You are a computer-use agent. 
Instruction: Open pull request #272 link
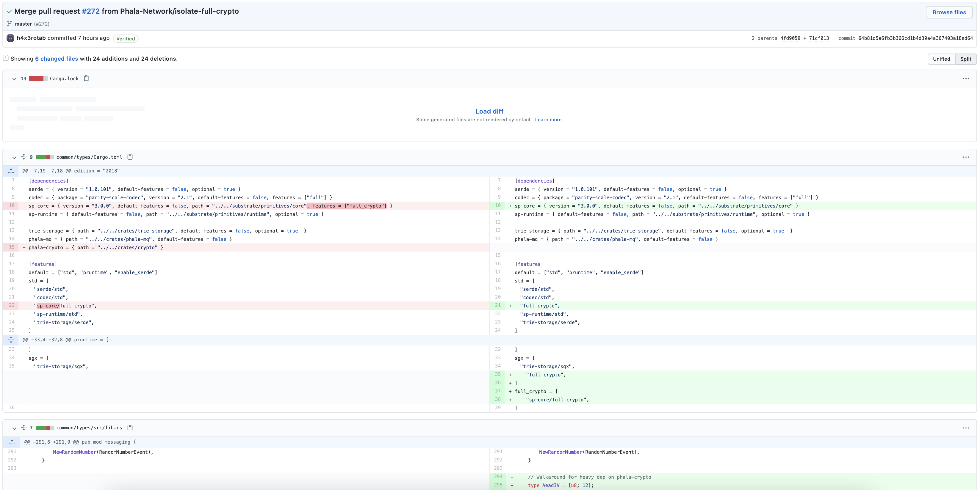[90, 11]
